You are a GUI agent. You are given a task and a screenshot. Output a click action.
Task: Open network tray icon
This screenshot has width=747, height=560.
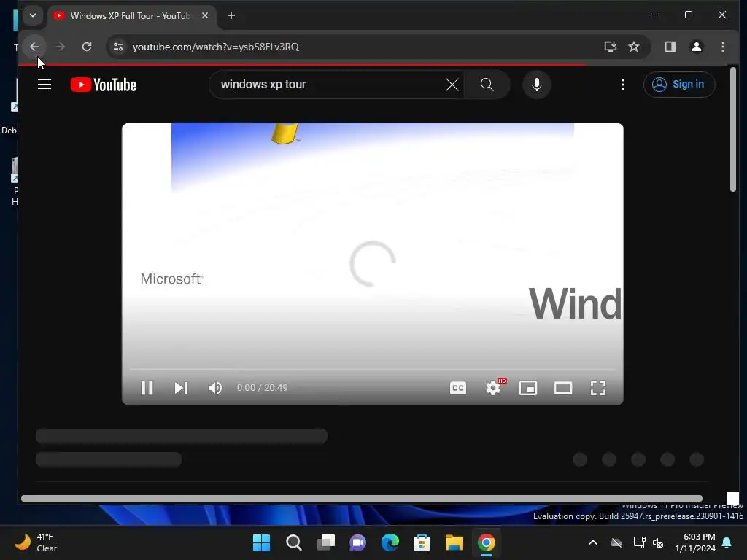pyautogui.click(x=639, y=542)
